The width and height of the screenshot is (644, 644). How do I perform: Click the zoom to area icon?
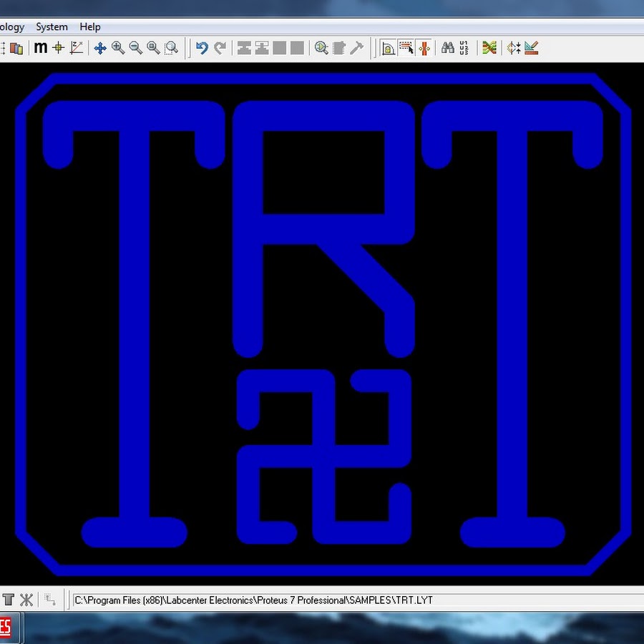click(x=171, y=48)
